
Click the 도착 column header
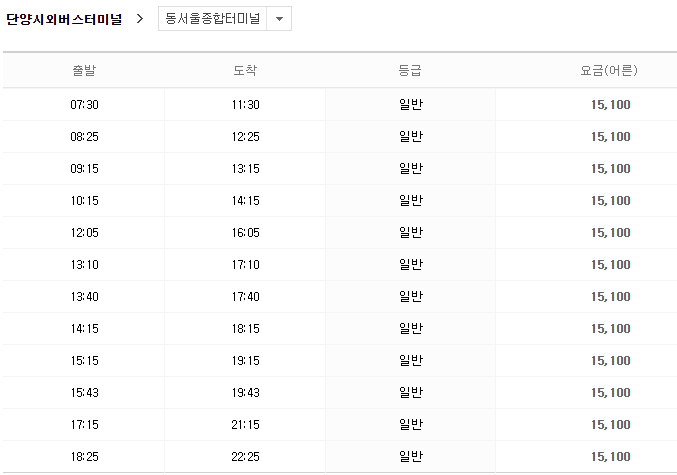245,70
